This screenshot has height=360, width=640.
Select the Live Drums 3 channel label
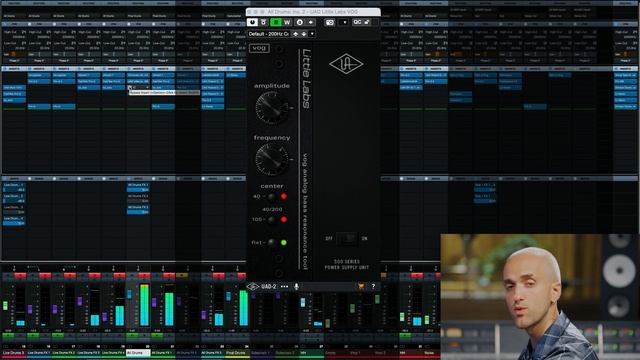coord(13,353)
